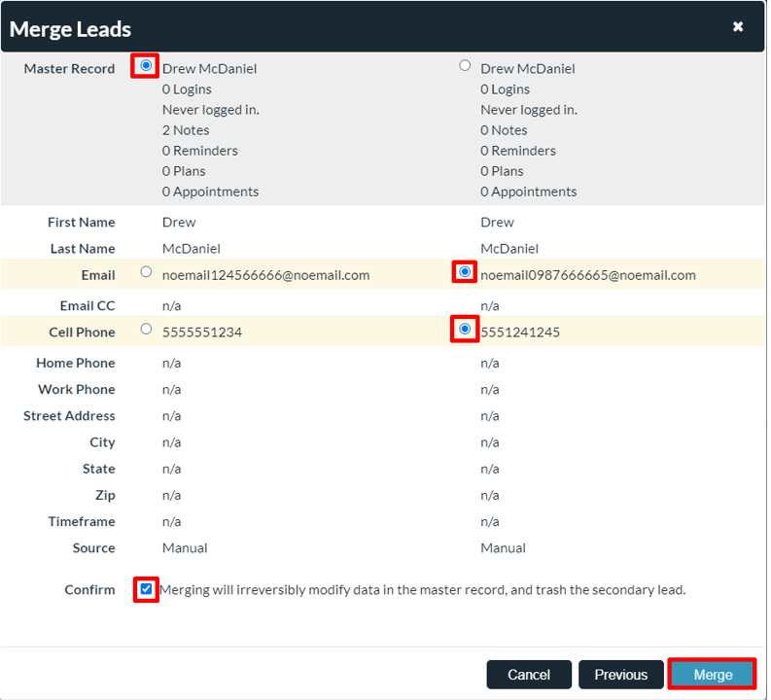Choose email noemail124566666@noemail.com radio button

click(146, 273)
